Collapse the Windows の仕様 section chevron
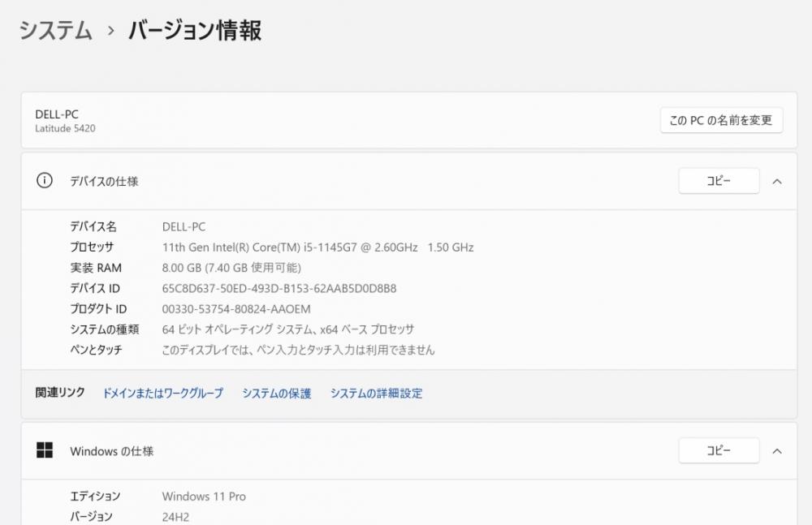The height and width of the screenshot is (525, 812). (x=777, y=451)
